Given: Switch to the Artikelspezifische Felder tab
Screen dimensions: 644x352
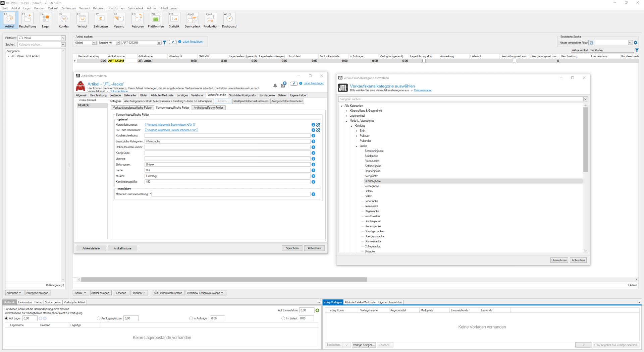Looking at the screenshot, I should 208,108.
